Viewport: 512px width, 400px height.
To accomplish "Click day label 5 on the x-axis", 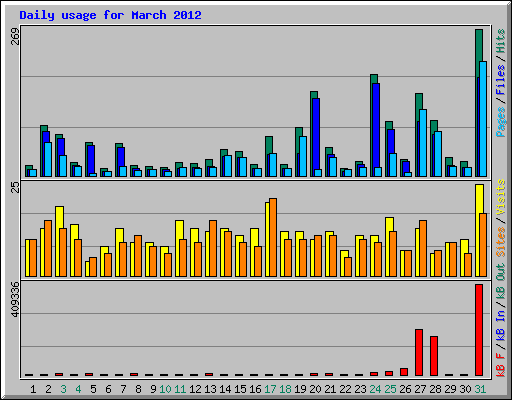I will (93, 389).
